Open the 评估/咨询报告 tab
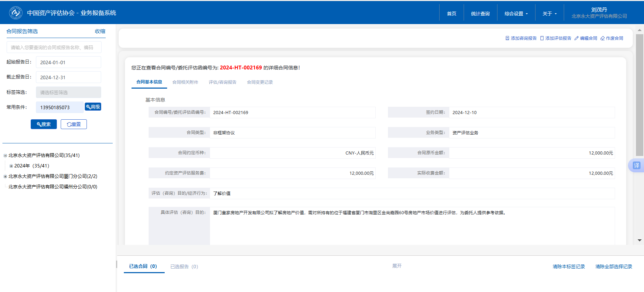Viewport: 644px width, 292px height. point(222,82)
